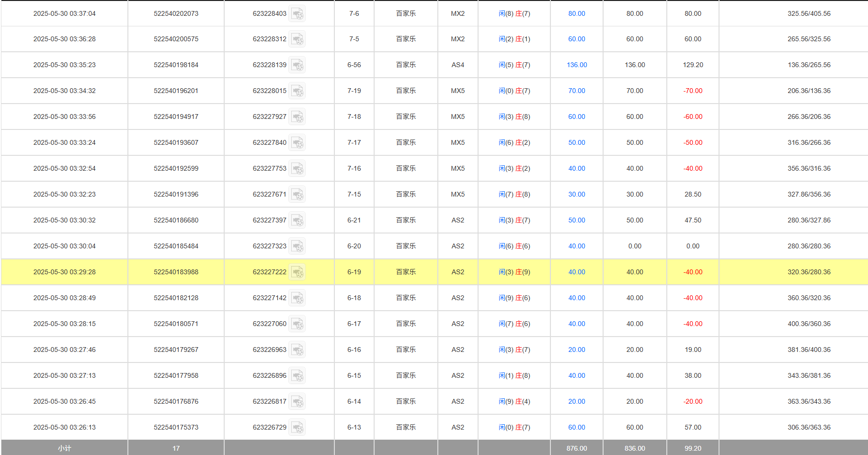Image resolution: width=868 pixels, height=455 pixels.
Task: Open replay icon for round 623226896
Action: (x=297, y=376)
